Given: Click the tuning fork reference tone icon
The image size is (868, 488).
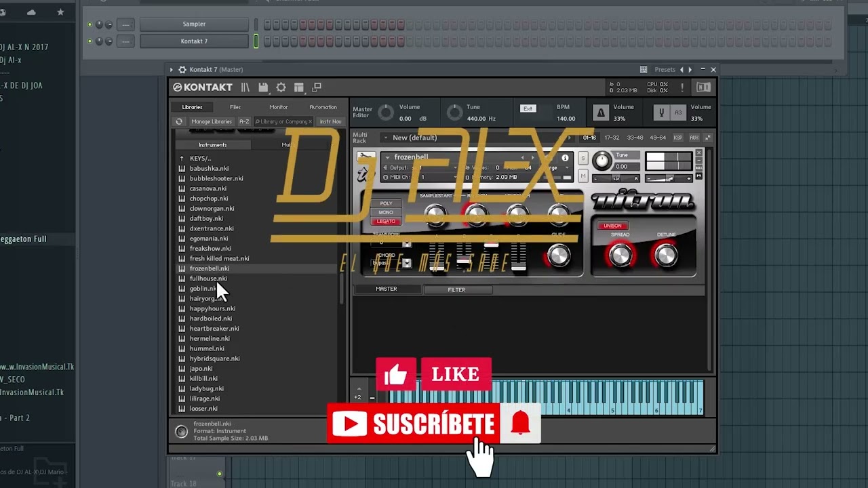Looking at the screenshot, I should point(661,113).
